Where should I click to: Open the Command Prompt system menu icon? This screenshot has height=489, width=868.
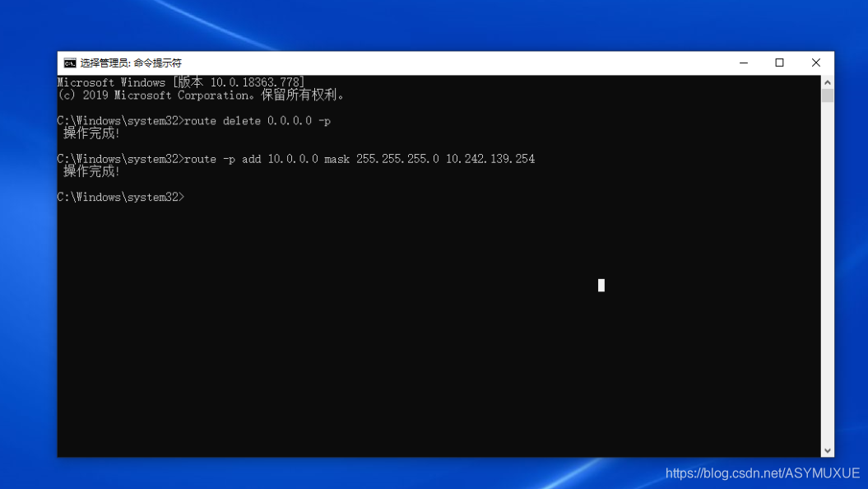(70, 63)
